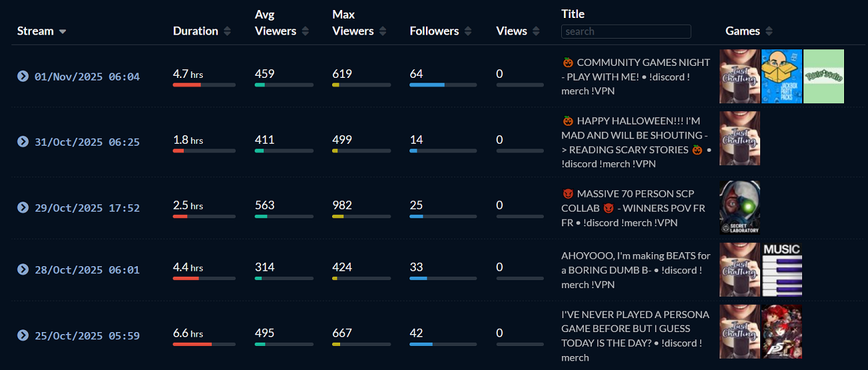Open the green game thumbnail in 01/Nov row

823,76
